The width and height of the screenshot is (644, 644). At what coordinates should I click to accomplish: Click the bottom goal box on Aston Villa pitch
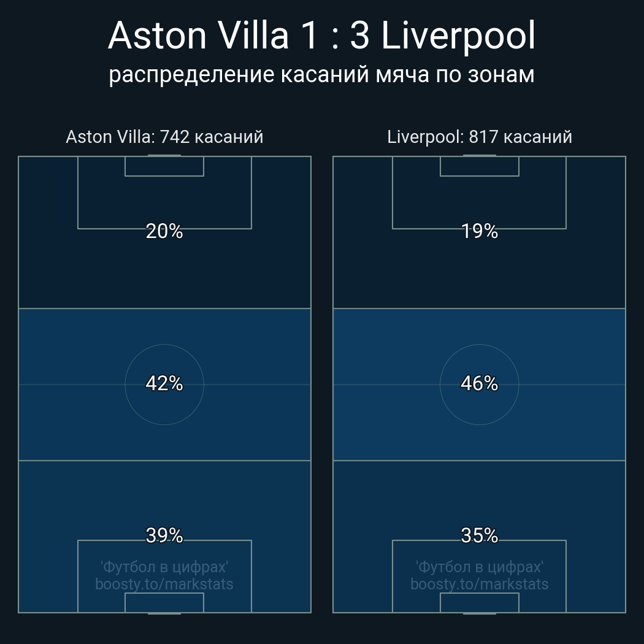[x=164, y=602]
